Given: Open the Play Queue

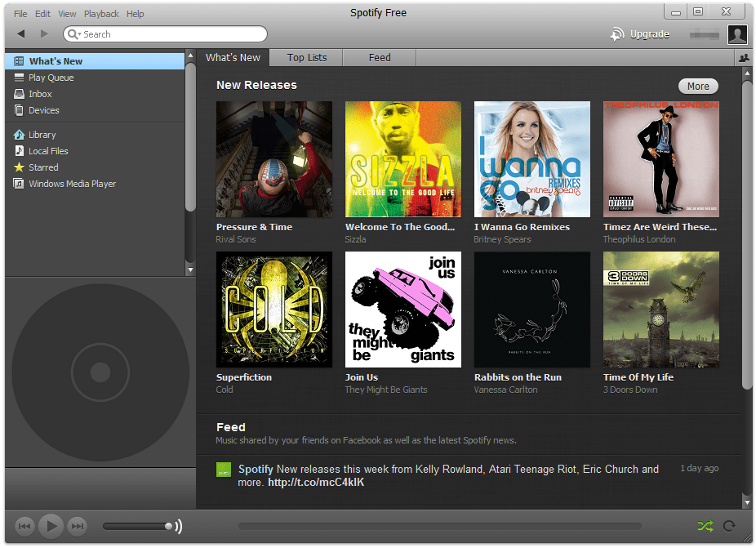Looking at the screenshot, I should [x=49, y=77].
